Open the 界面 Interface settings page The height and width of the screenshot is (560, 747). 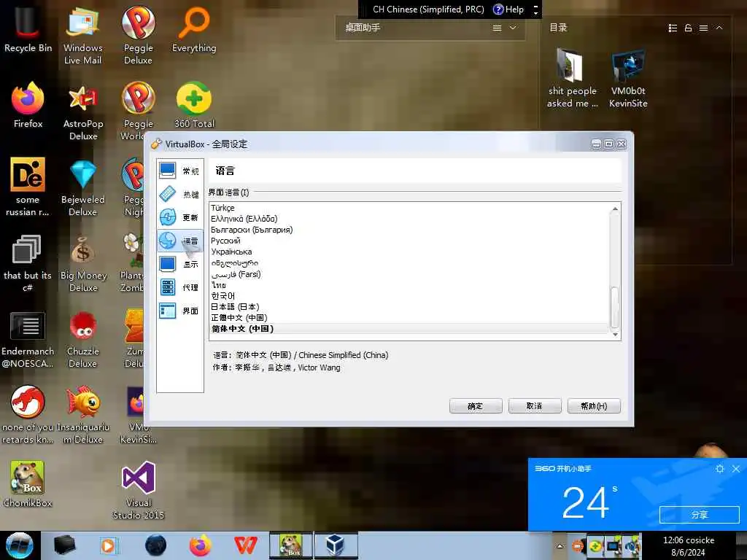click(x=179, y=311)
